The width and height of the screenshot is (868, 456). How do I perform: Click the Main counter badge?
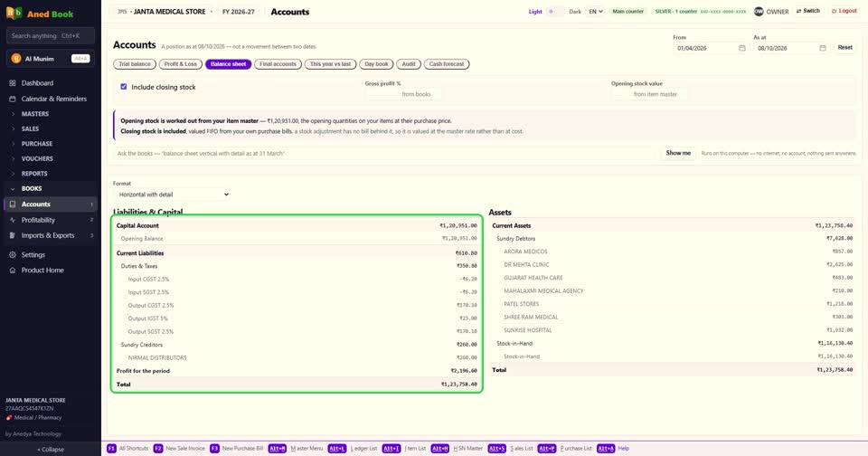(x=627, y=11)
